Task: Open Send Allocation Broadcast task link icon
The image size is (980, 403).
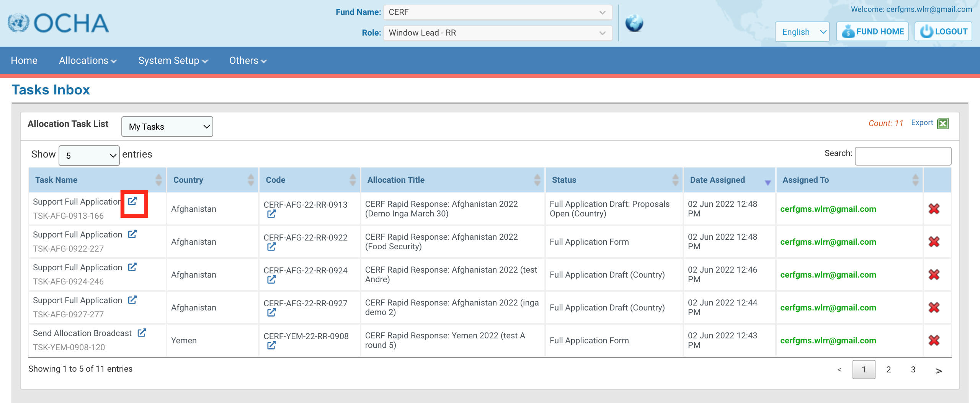Action: (x=142, y=333)
